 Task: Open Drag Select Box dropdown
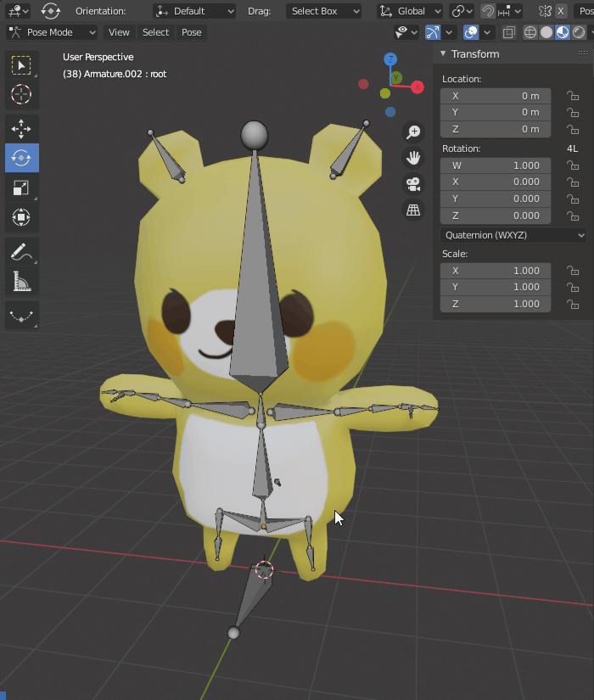(323, 11)
